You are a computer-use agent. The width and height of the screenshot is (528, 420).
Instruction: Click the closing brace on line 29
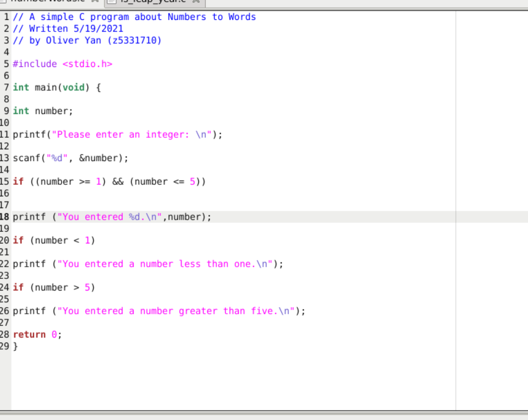coord(15,346)
